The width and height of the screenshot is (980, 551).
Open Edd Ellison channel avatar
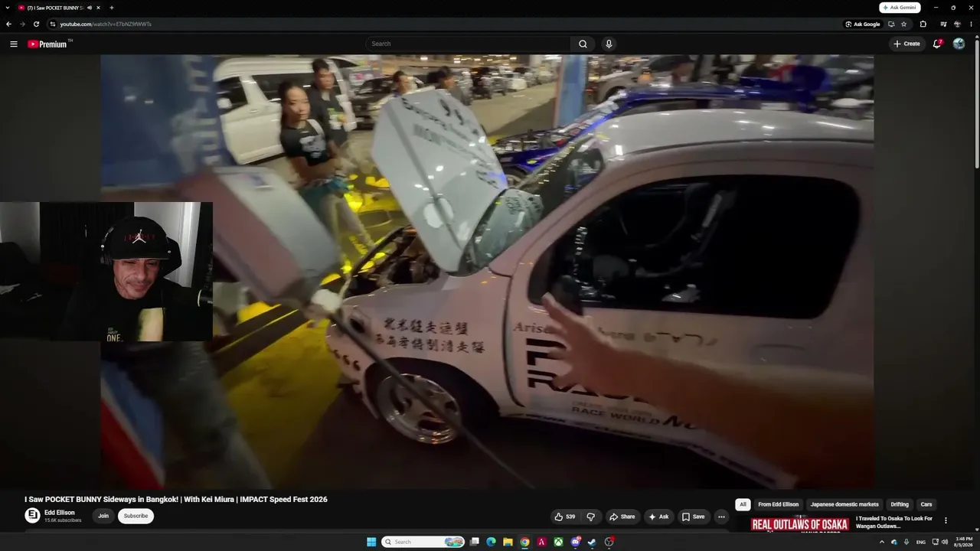click(32, 516)
